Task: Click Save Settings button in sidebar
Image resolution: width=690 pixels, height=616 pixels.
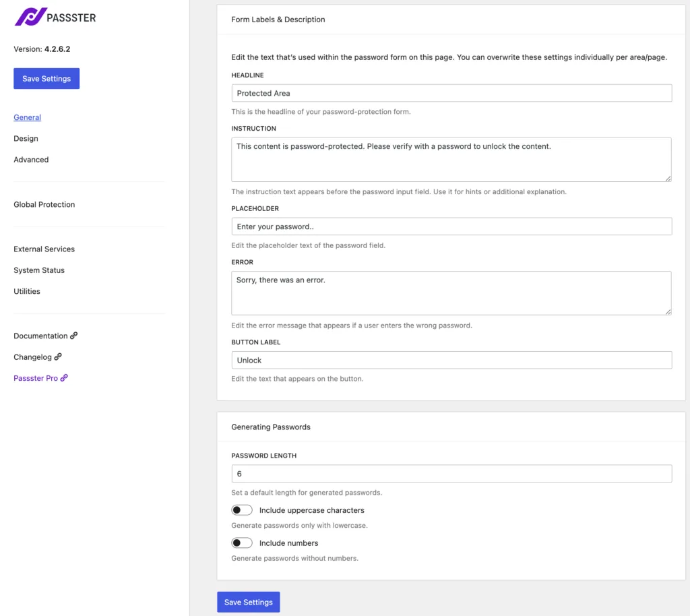Action: click(x=46, y=78)
